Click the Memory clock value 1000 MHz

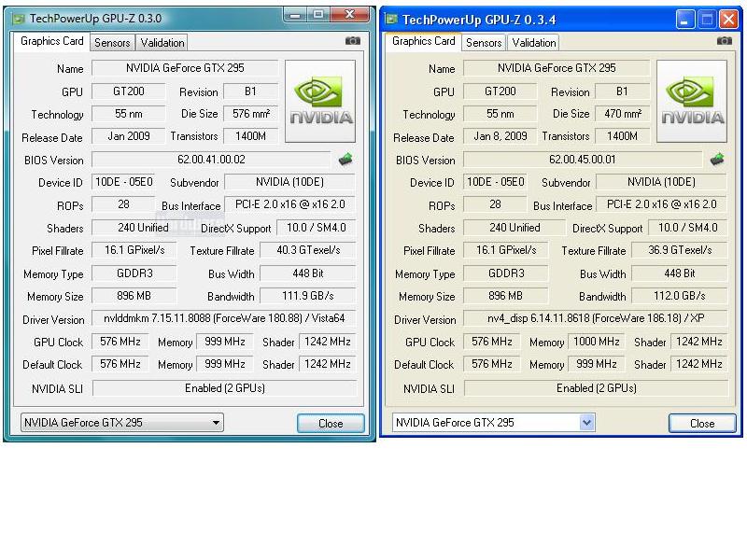pos(596,342)
